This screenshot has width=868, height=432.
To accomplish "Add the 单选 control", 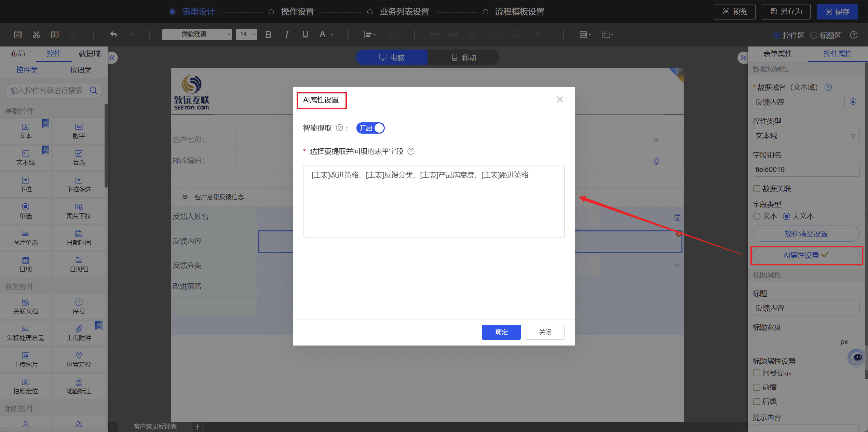I will [26, 211].
